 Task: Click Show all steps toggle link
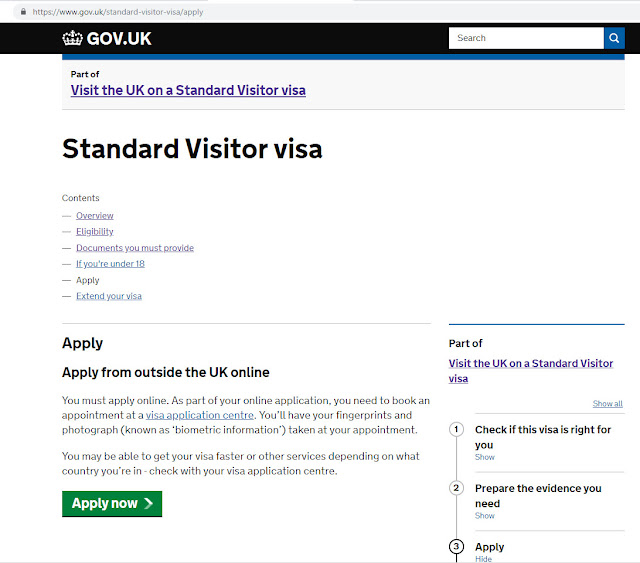607,404
